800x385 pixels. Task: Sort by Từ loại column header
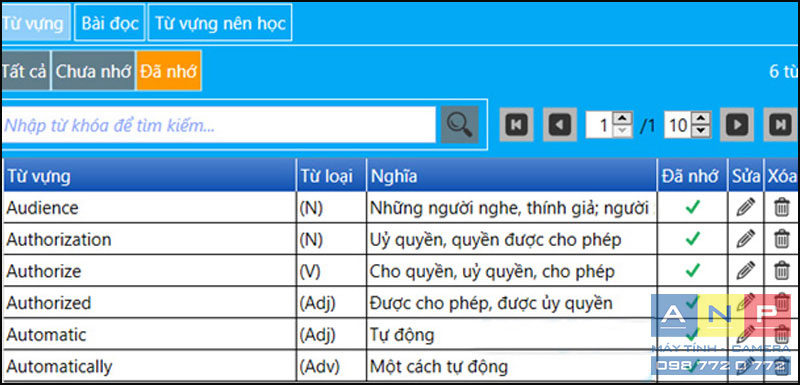click(x=331, y=175)
